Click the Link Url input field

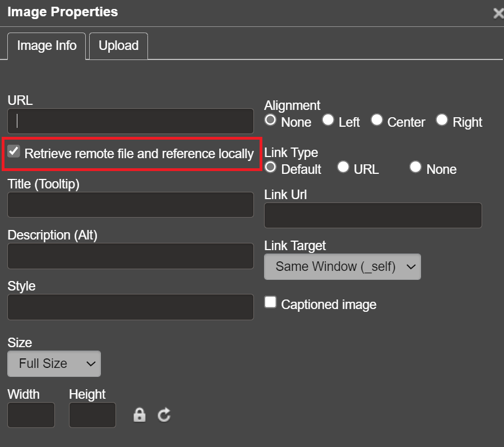373,215
